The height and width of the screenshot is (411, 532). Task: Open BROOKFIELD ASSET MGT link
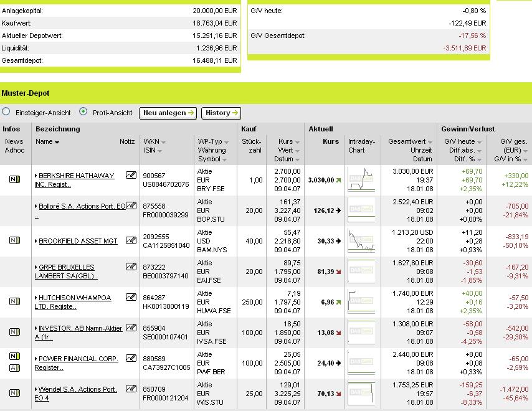(78, 241)
